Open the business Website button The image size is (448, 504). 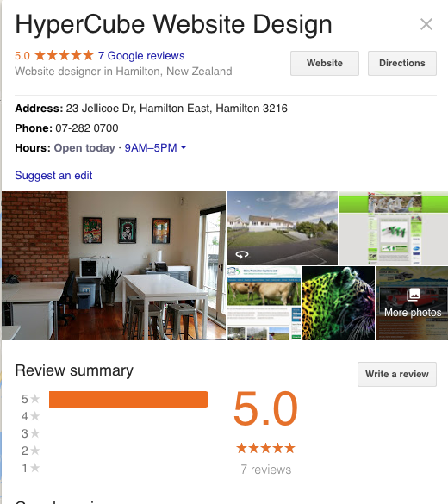pyautogui.click(x=325, y=63)
